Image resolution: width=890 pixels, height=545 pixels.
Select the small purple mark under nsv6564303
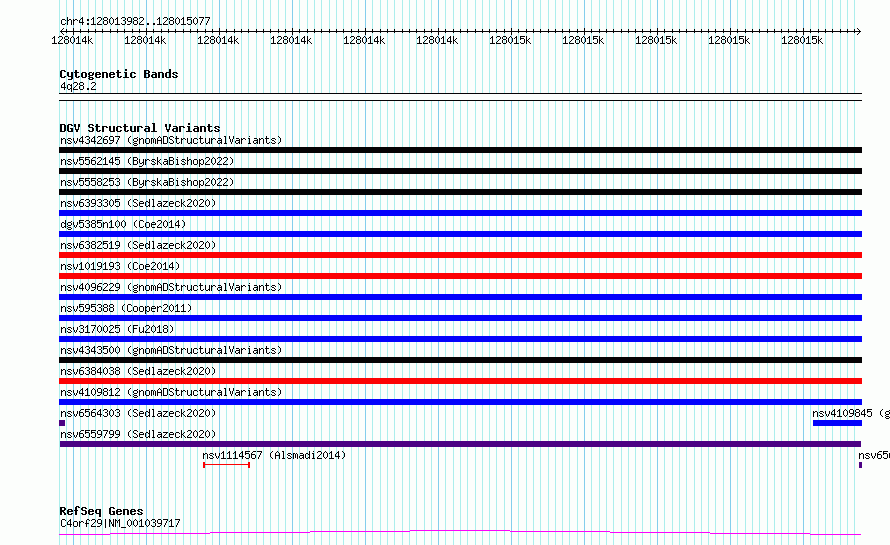pyautogui.click(x=62, y=423)
